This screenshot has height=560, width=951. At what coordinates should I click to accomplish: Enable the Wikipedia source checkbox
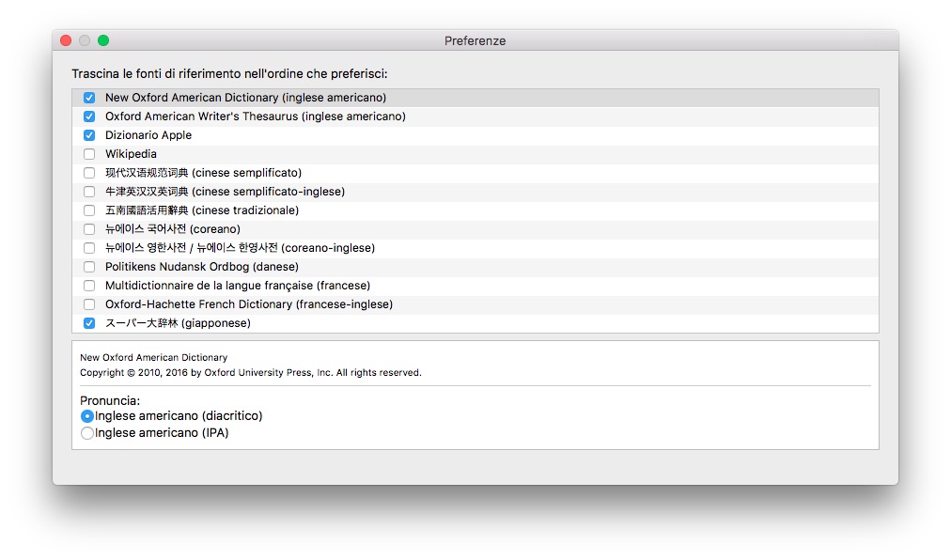tap(89, 154)
